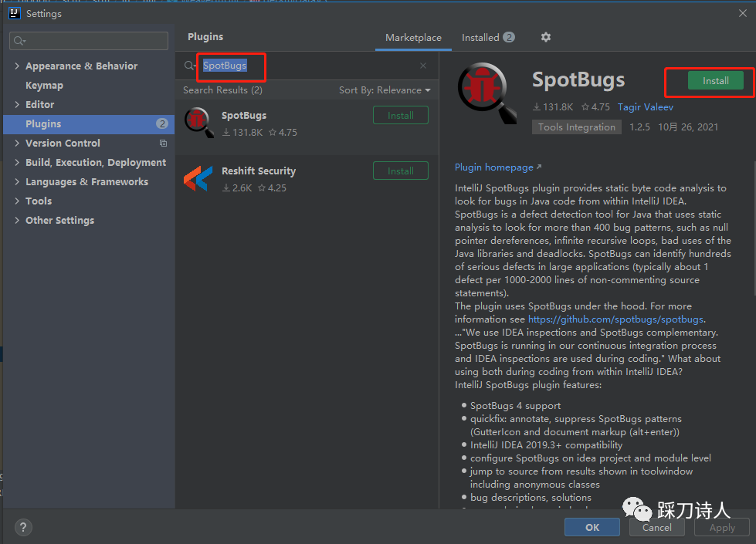Expand the Editor settings node
Viewport: 756px width, 544px height.
click(x=17, y=105)
